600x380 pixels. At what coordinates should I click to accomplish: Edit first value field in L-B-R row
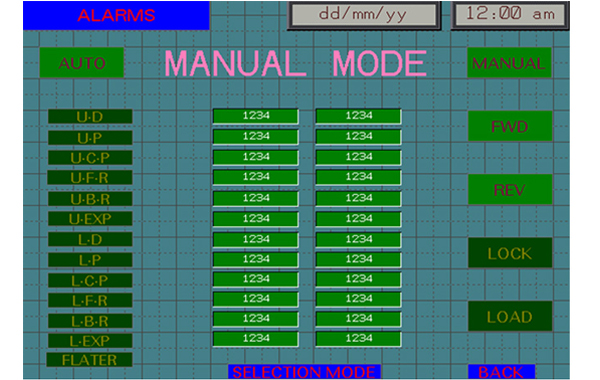(x=256, y=319)
